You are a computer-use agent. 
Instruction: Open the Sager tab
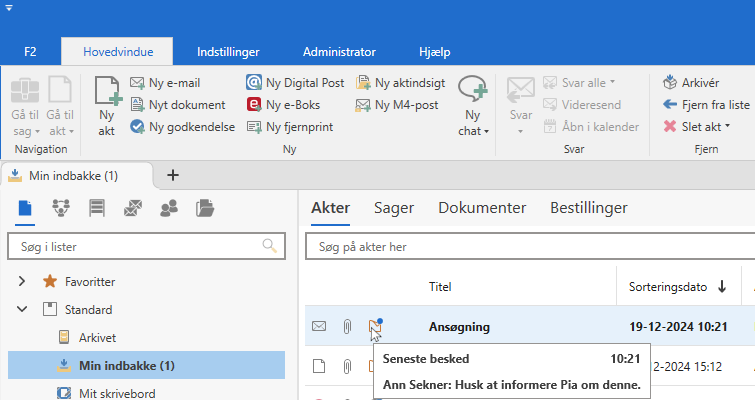click(x=394, y=208)
